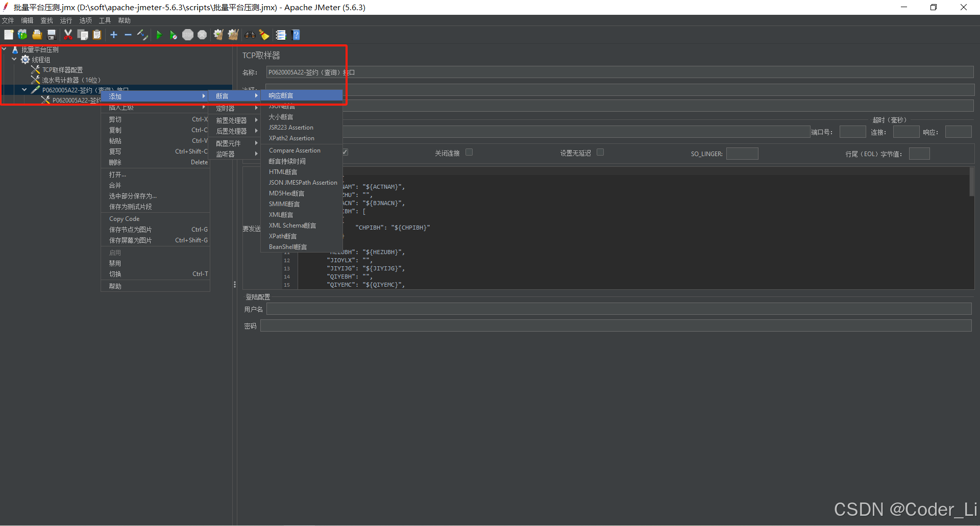This screenshot has height=526, width=980.
Task: Click the Copy toolbar icon
Action: pyautogui.click(x=83, y=35)
